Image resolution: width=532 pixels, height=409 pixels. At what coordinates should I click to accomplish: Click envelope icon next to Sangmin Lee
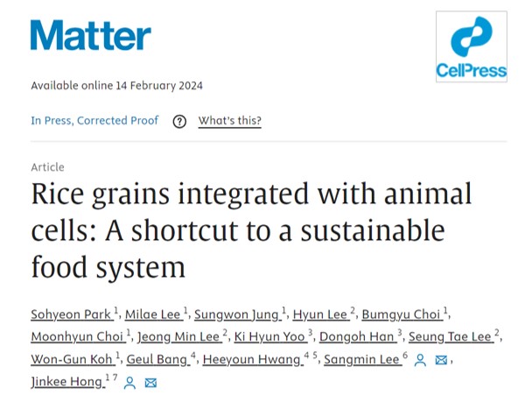click(x=441, y=360)
